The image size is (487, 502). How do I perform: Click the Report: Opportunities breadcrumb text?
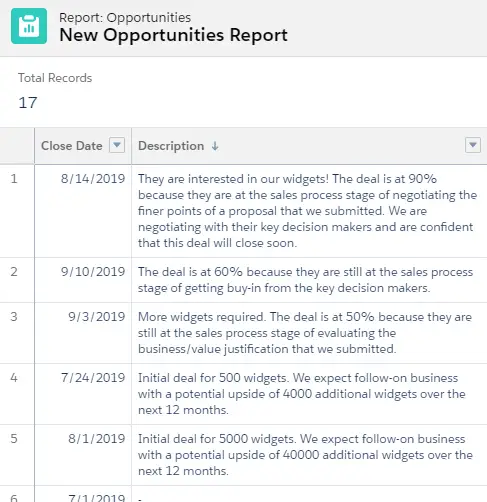(125, 17)
